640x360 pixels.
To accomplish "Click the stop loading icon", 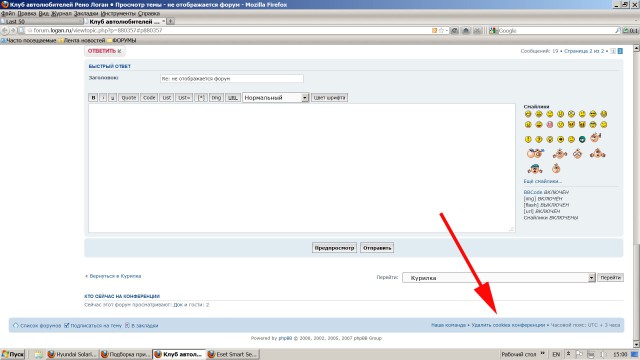I will [477, 31].
